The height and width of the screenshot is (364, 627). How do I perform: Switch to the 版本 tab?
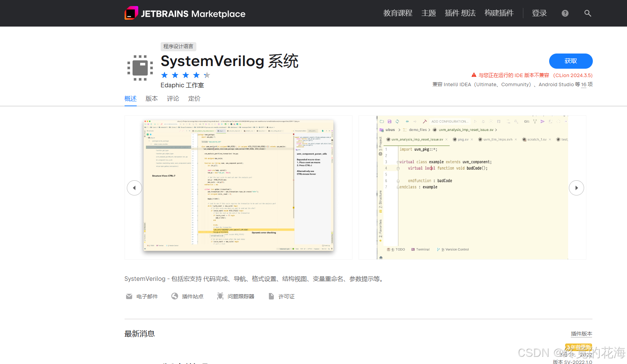(x=152, y=99)
